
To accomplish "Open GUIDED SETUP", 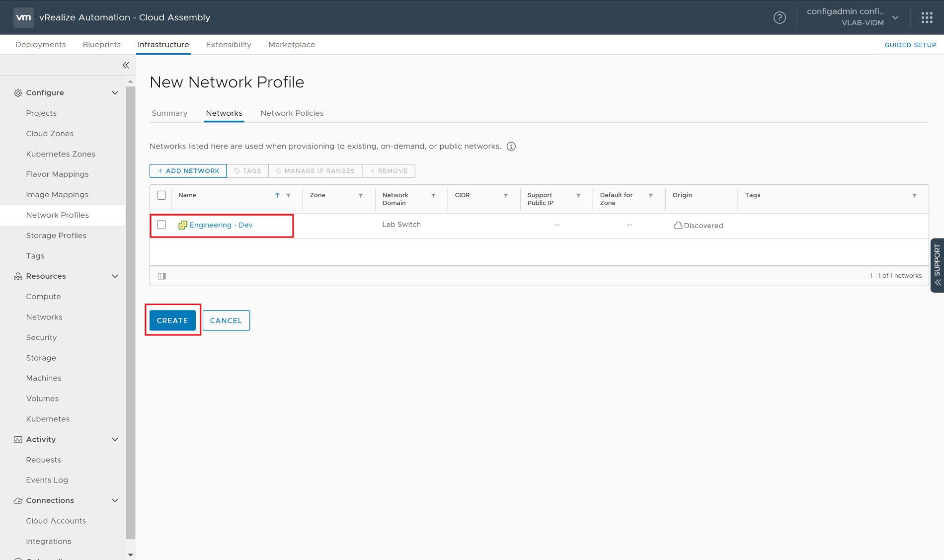I will [x=910, y=45].
